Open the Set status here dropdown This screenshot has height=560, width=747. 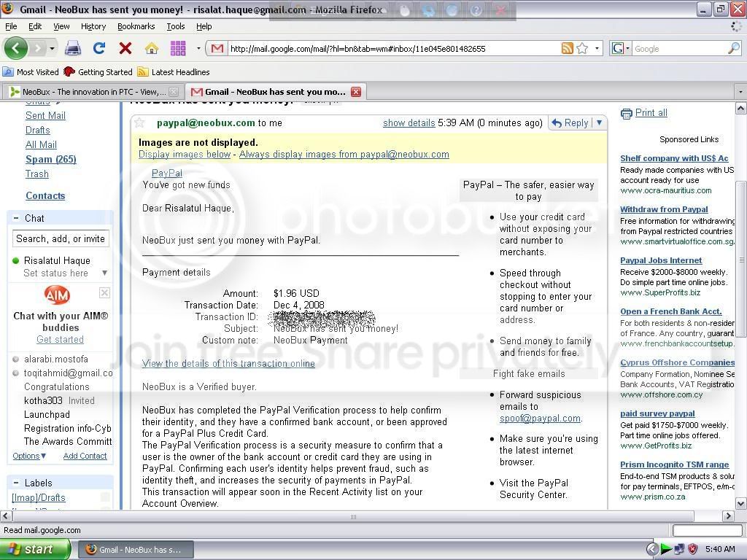click(x=104, y=273)
